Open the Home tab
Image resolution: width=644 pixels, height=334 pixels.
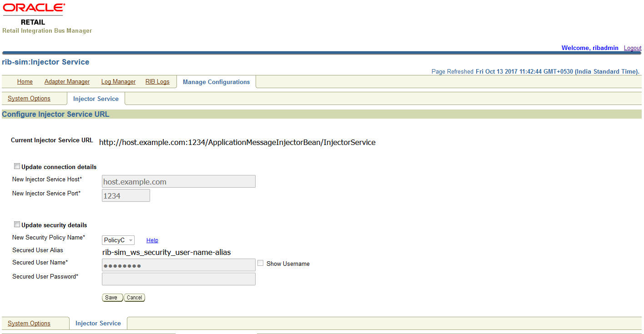click(x=25, y=82)
